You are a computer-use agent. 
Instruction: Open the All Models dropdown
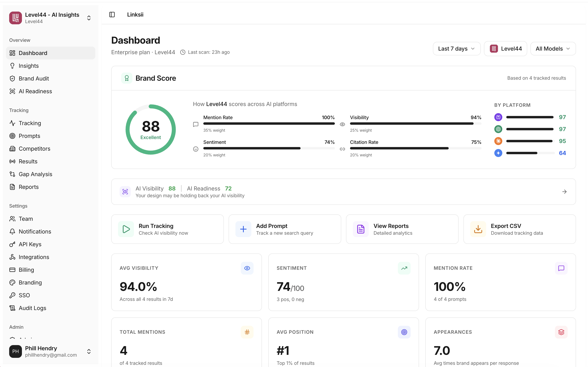pos(553,49)
